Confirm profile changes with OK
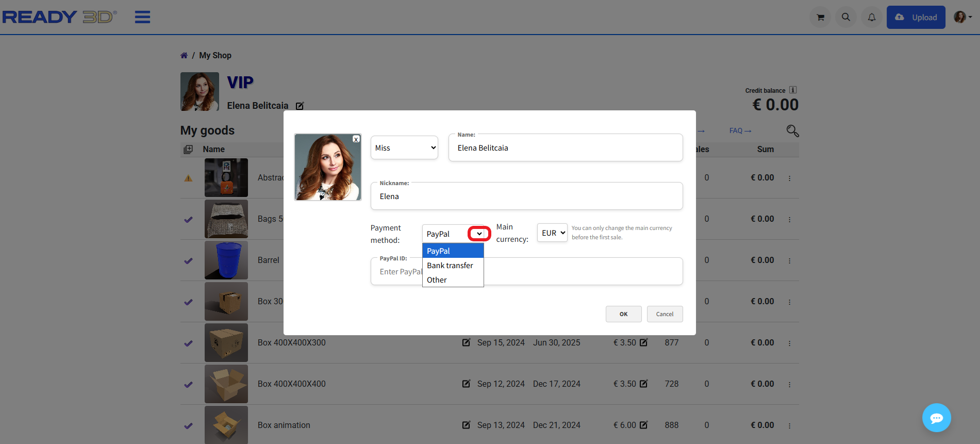Image resolution: width=980 pixels, height=444 pixels. click(623, 314)
